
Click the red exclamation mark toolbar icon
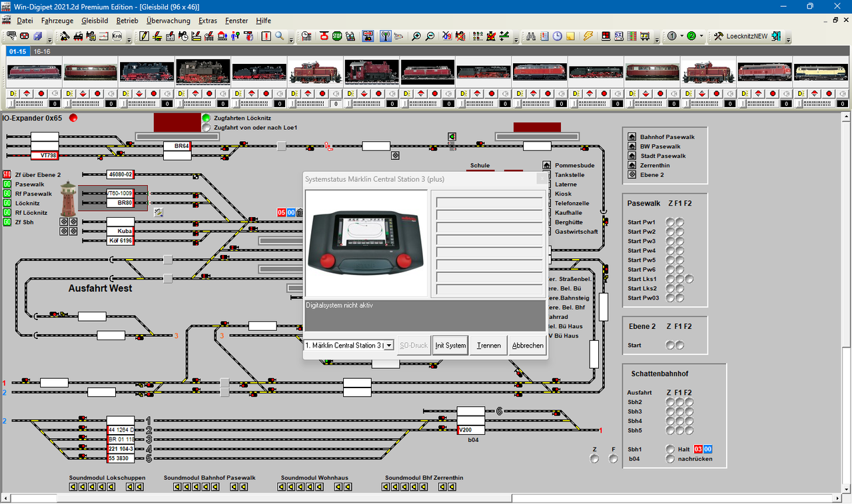coord(266,36)
